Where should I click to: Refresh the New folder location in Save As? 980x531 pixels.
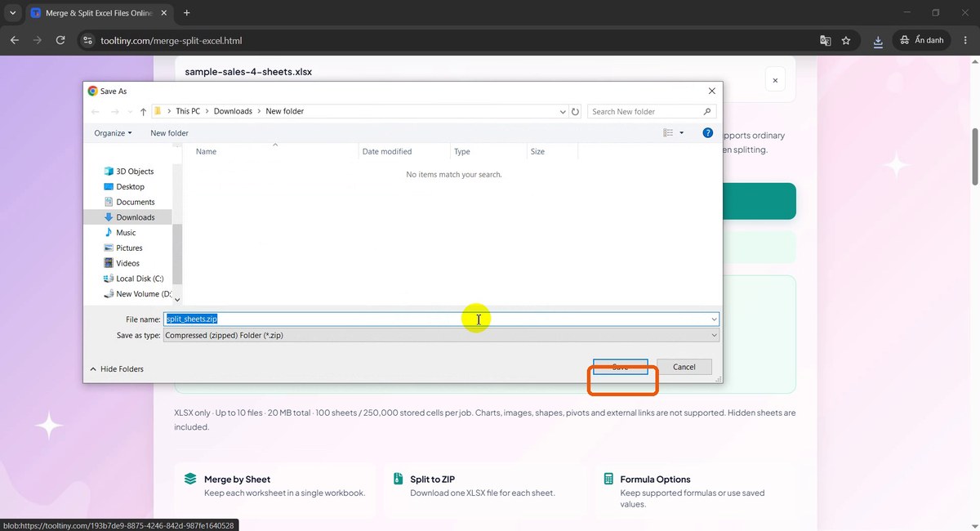click(x=575, y=111)
